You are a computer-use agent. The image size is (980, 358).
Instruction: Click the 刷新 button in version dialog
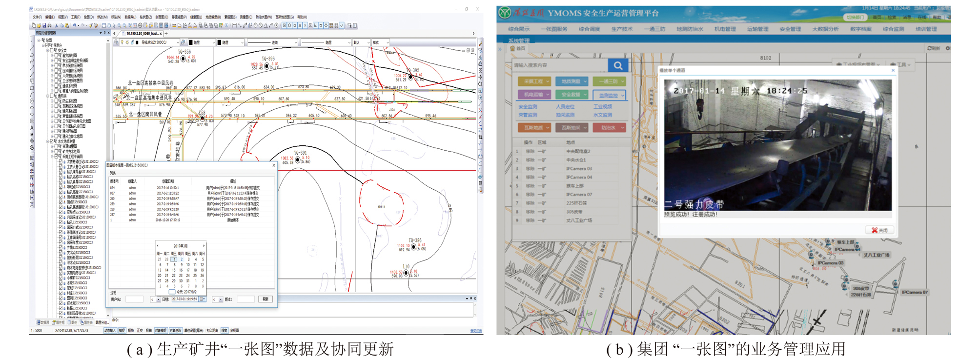coord(265,299)
